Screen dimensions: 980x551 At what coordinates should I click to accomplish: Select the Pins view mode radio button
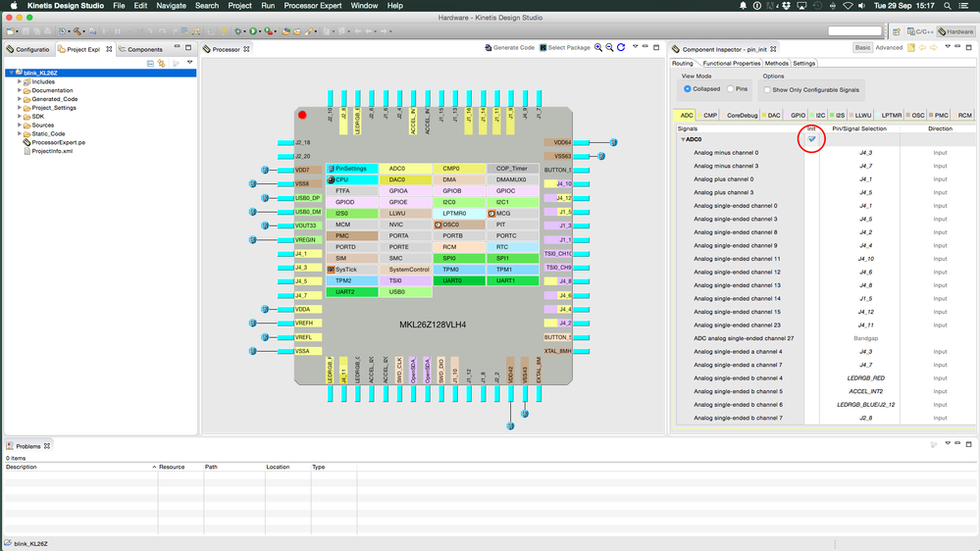coord(731,89)
